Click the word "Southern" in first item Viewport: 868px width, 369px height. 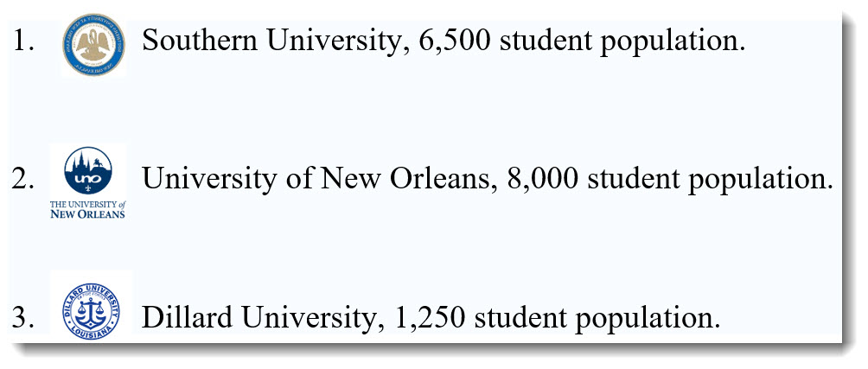200,41
